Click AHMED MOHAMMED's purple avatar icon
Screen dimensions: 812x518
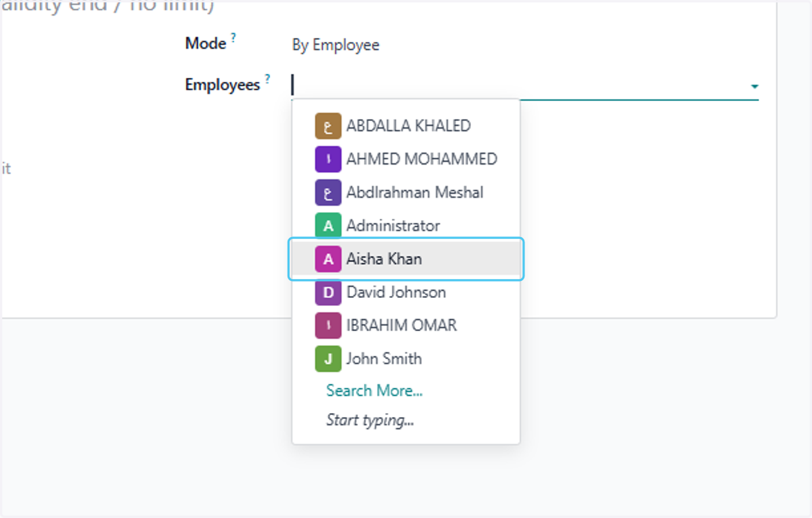pyautogui.click(x=328, y=159)
